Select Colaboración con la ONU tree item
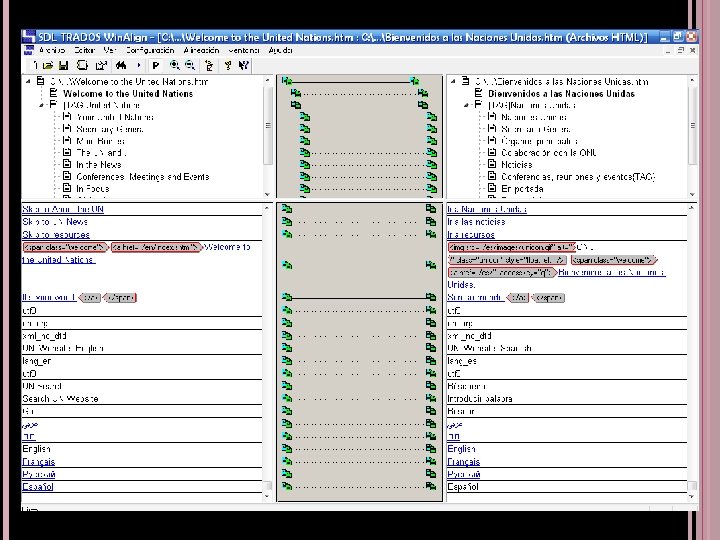 pyautogui.click(x=549, y=152)
